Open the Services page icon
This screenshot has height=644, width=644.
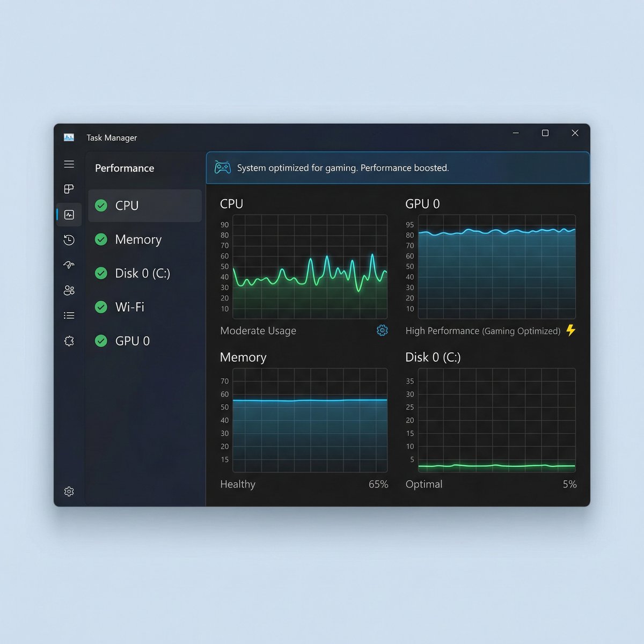(69, 341)
